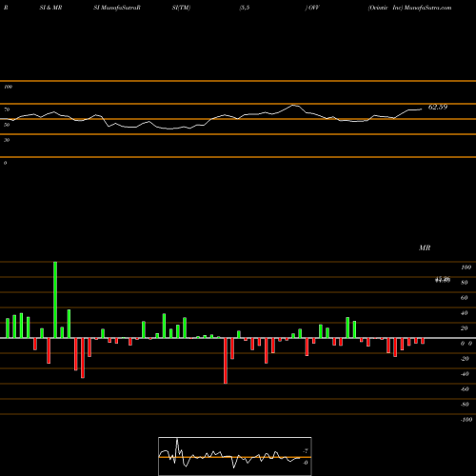Click the RSI axis label 30

point(7,140)
